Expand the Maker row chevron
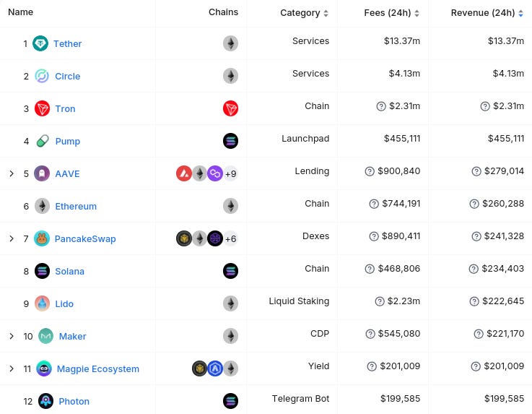The image size is (532, 414). (x=12, y=336)
